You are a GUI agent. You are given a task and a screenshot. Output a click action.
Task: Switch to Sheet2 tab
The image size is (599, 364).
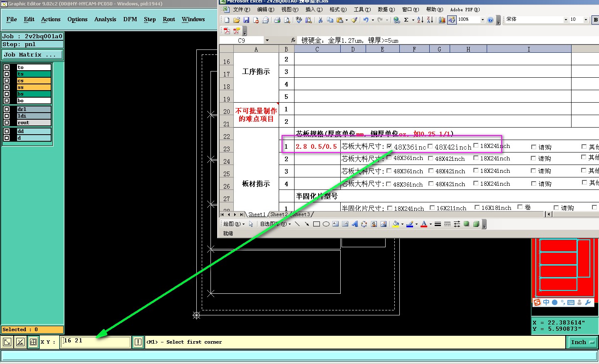pyautogui.click(x=279, y=214)
